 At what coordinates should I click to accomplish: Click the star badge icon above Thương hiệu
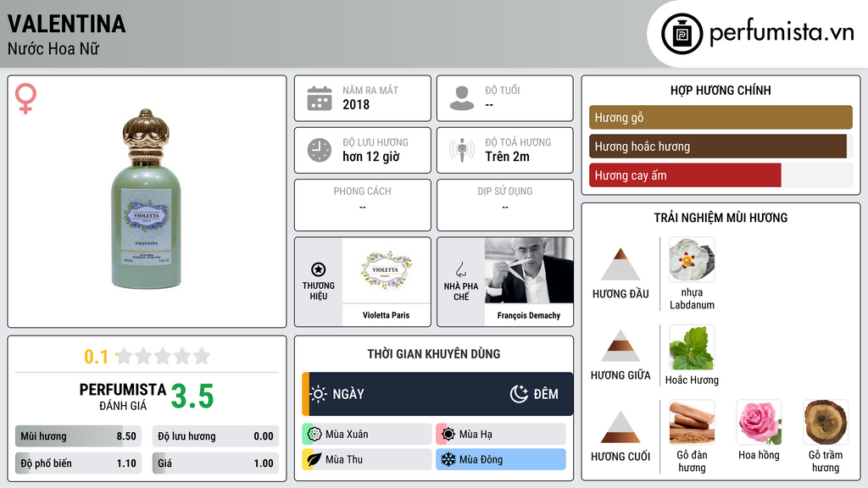click(x=319, y=269)
